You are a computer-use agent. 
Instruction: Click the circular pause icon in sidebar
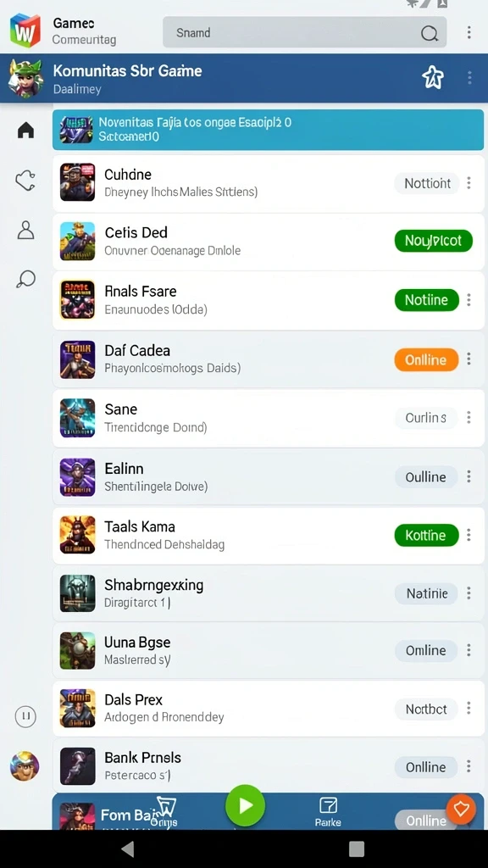[x=25, y=716]
